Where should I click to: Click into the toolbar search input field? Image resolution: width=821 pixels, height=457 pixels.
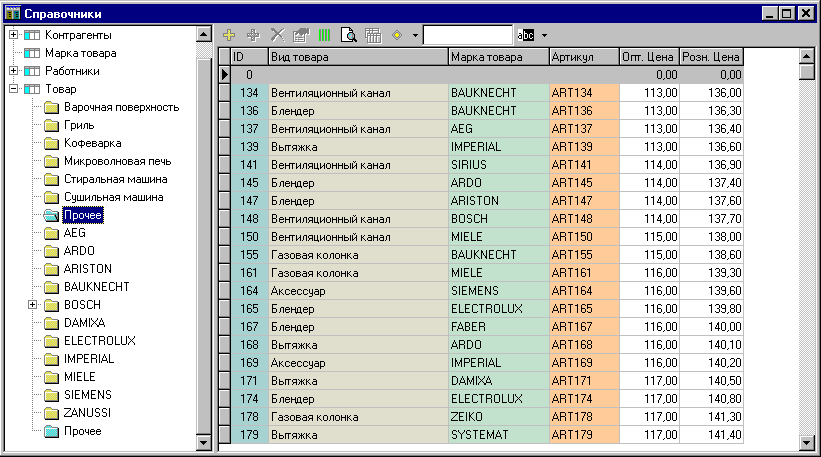pos(468,36)
